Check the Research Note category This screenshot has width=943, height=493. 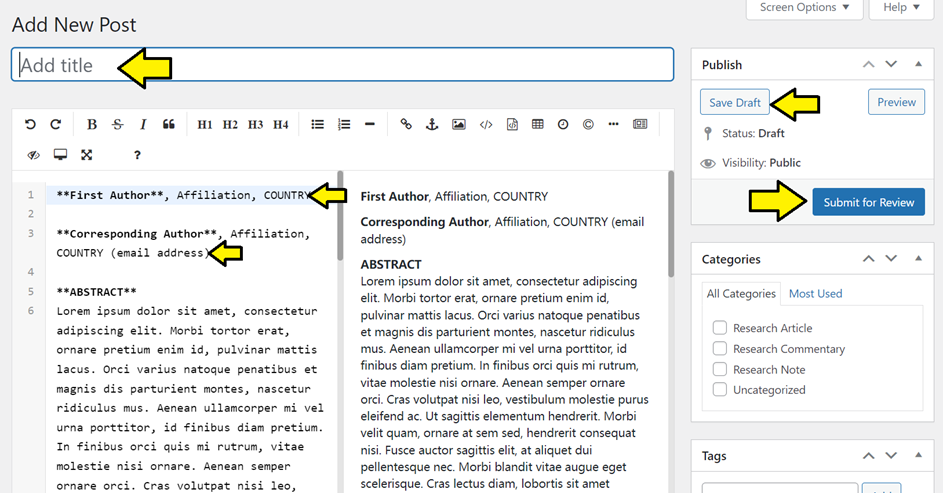point(719,369)
